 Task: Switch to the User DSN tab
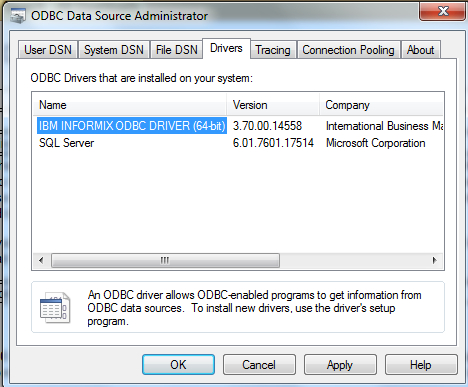tap(48, 50)
